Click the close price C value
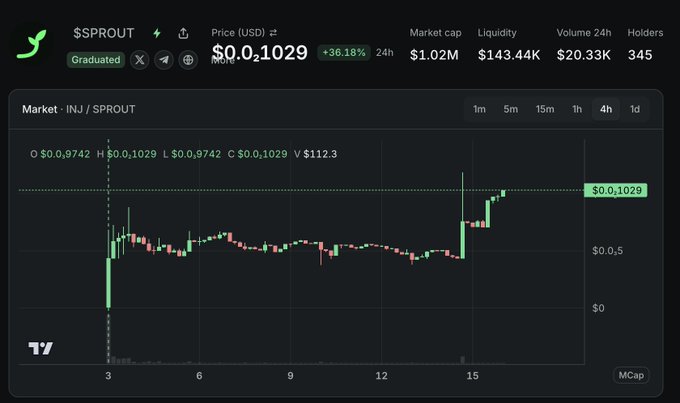The height and width of the screenshot is (403, 680). click(x=262, y=154)
